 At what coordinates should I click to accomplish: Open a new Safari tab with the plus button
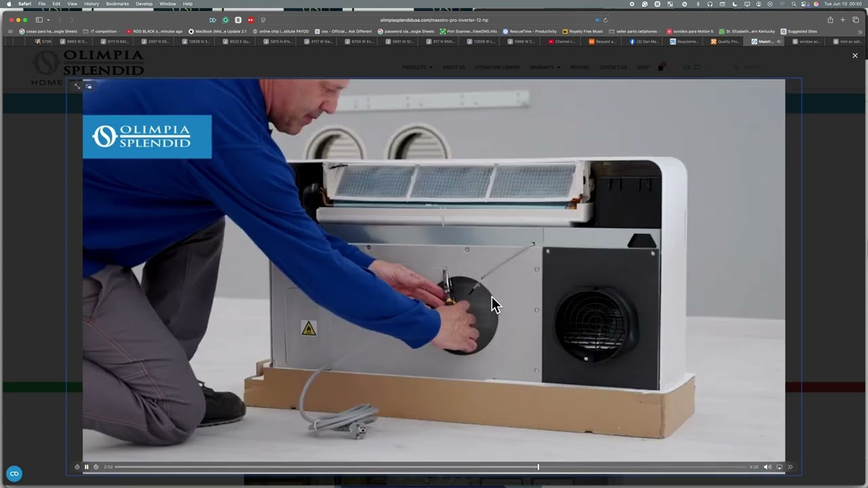click(843, 20)
